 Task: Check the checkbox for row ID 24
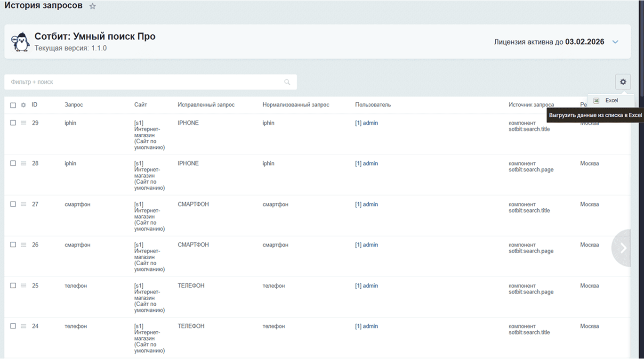13,326
